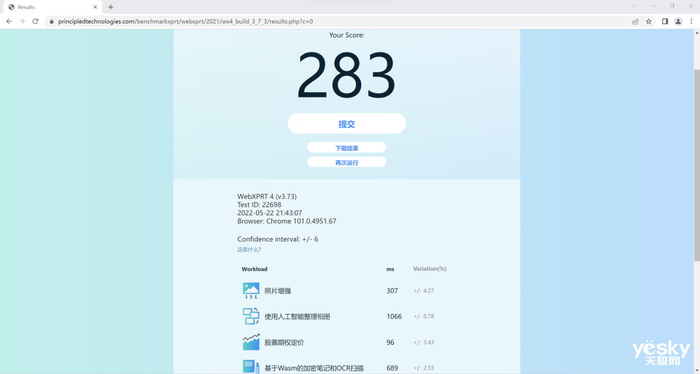
Task: Open the tab search dropdown
Action: tap(634, 6)
